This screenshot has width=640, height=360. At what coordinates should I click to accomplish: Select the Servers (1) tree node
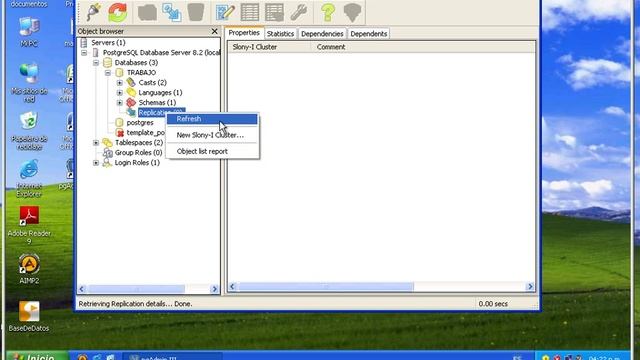pyautogui.click(x=108, y=42)
